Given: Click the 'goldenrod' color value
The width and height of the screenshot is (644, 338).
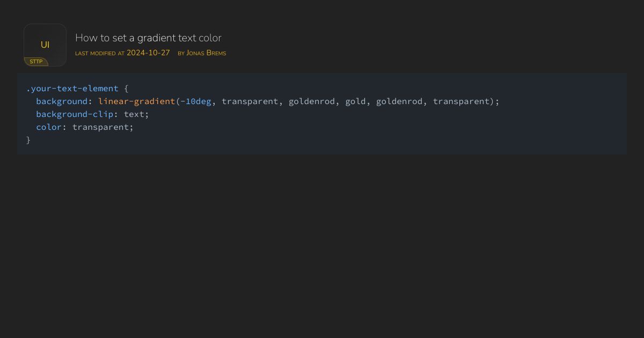Looking at the screenshot, I should click(313, 101).
